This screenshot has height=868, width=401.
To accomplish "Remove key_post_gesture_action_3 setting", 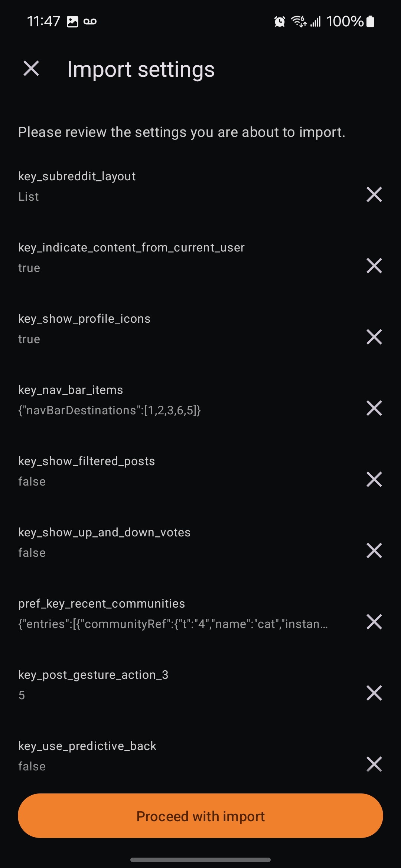I will pos(374,693).
